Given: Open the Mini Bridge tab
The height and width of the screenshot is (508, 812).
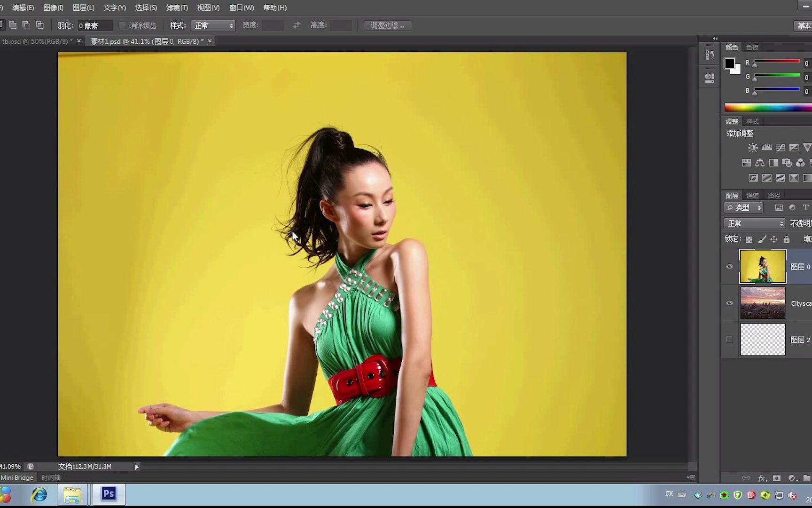Looking at the screenshot, I should [x=17, y=477].
